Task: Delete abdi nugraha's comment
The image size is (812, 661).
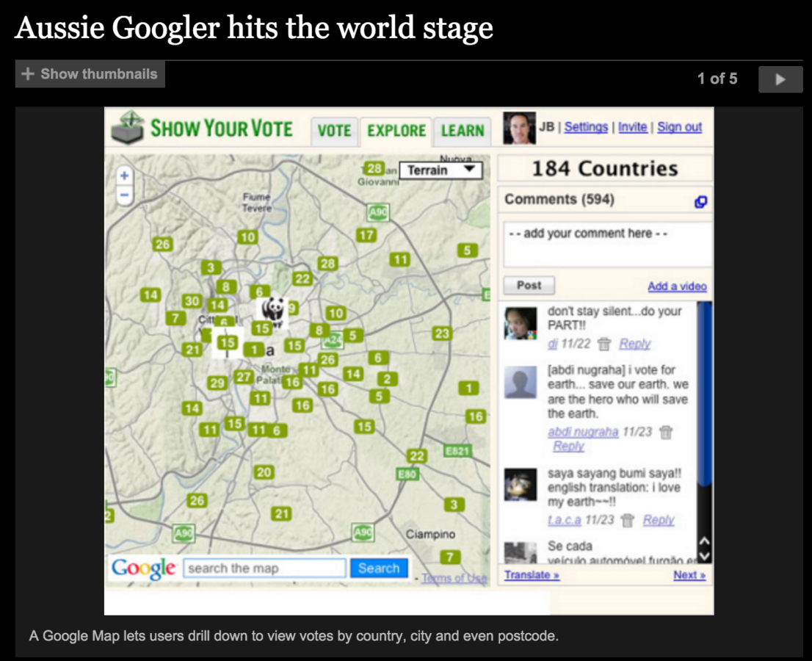Action: pyautogui.click(x=666, y=432)
